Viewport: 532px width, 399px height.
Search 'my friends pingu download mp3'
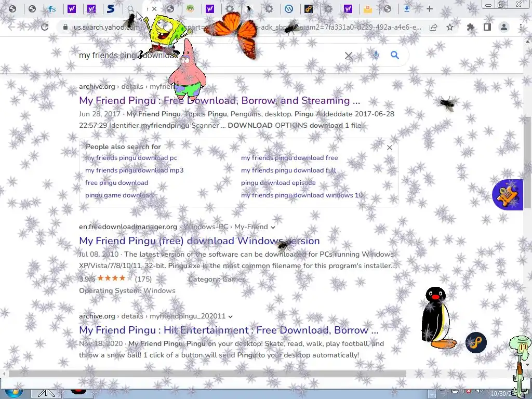click(x=135, y=170)
